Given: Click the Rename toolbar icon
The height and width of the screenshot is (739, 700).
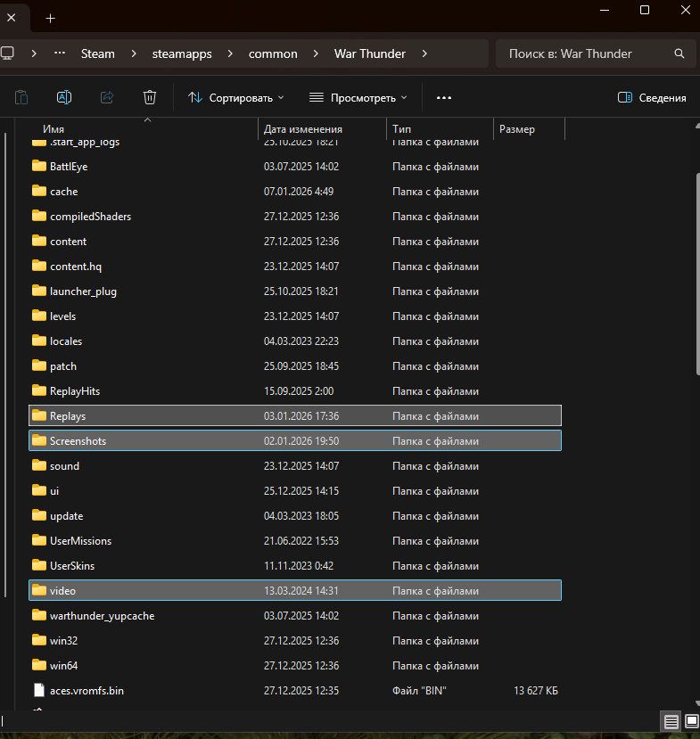Looking at the screenshot, I should point(64,97).
